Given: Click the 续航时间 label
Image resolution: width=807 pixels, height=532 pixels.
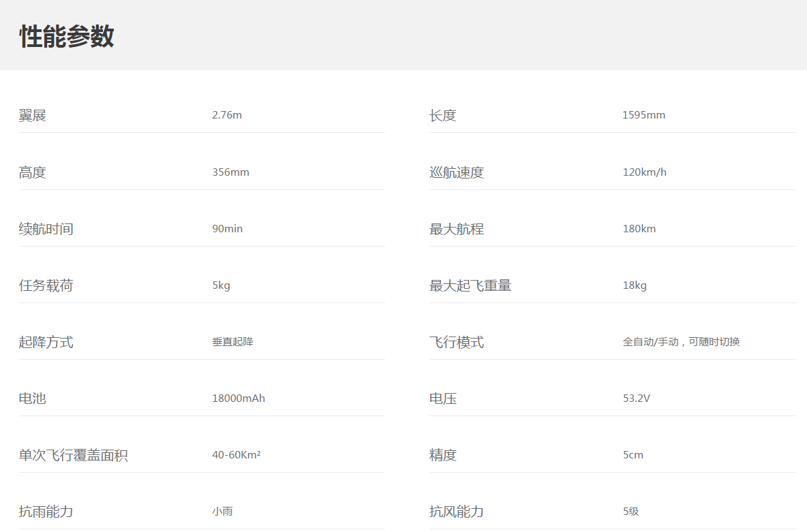Looking at the screenshot, I should coord(46,229).
